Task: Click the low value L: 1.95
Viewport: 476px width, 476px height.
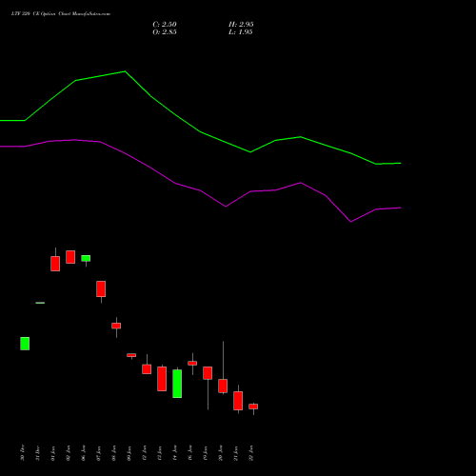Action: point(241,32)
